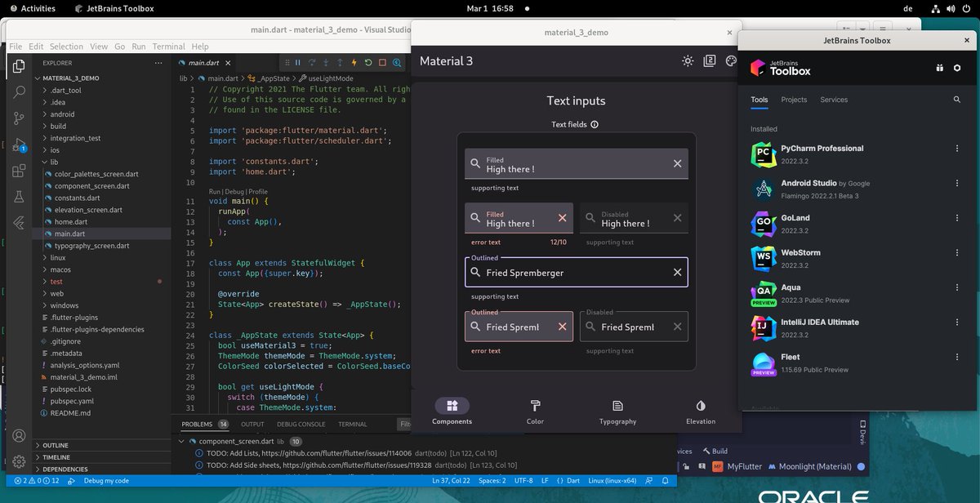
Task: Click Hot Reload lightning icon in debug toolbar
Action: coord(354,62)
